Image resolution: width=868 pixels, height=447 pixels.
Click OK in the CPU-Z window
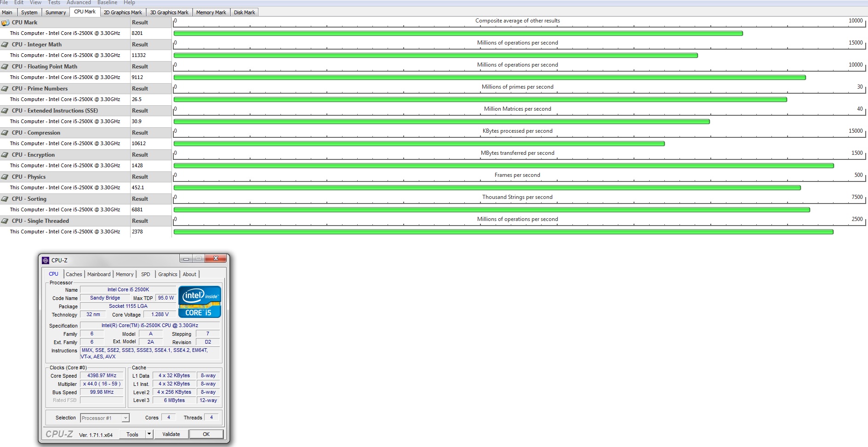pyautogui.click(x=206, y=434)
